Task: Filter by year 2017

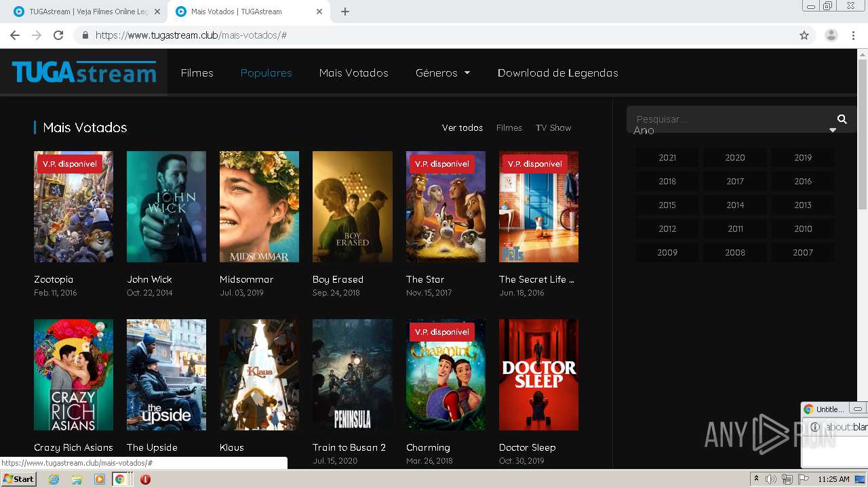Action: pyautogui.click(x=735, y=181)
